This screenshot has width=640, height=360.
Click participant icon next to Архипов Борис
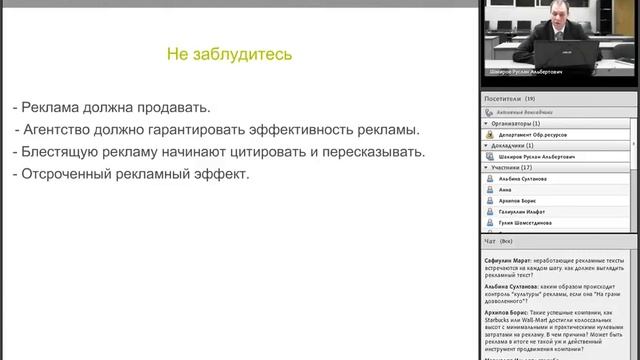click(490, 201)
